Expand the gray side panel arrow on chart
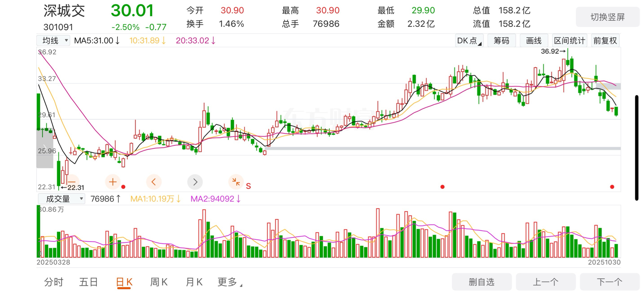644x296 pixels. point(45,148)
